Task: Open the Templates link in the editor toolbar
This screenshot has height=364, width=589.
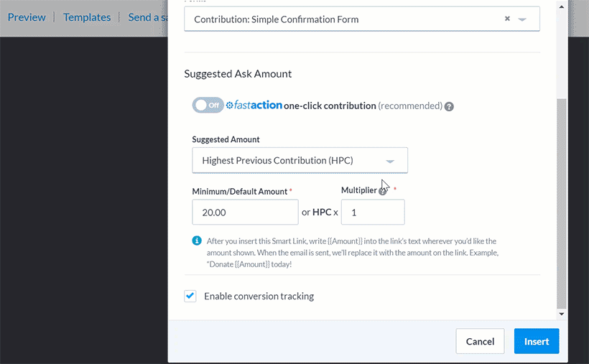Action: pos(87,17)
